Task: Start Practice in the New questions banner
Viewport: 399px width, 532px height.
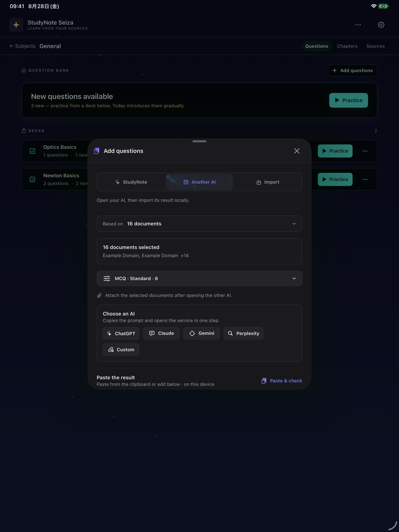Action: 348,100
